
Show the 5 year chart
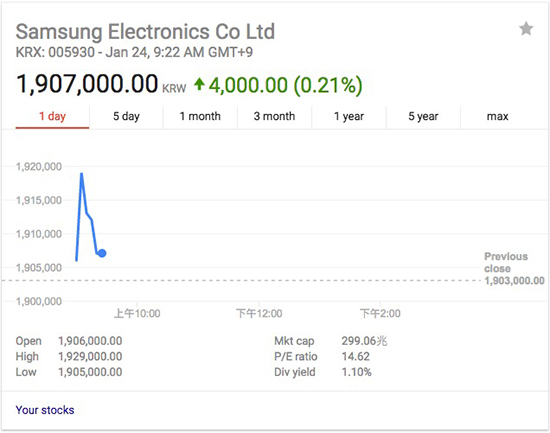point(423,116)
